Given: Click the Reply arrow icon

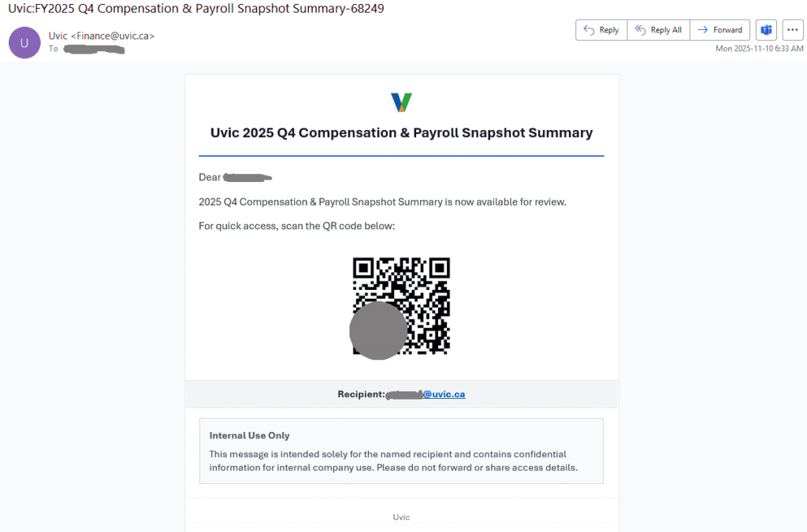Looking at the screenshot, I should pyautogui.click(x=589, y=30).
